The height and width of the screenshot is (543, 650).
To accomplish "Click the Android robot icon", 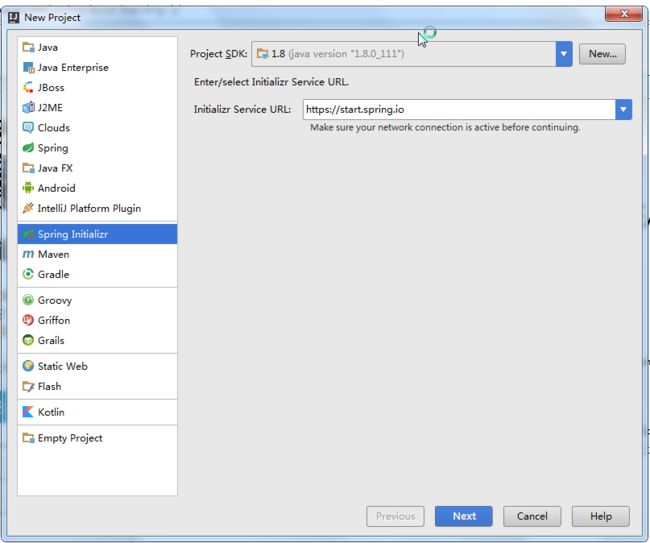I will [x=28, y=188].
